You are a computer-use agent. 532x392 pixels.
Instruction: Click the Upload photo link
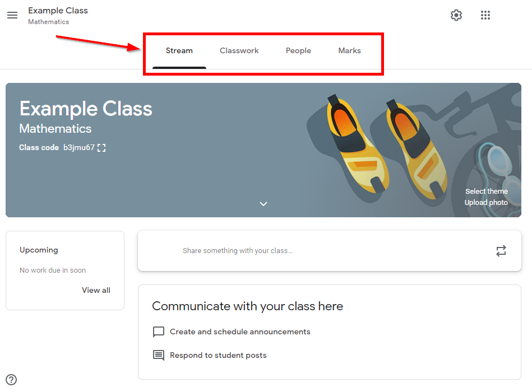pyautogui.click(x=486, y=203)
